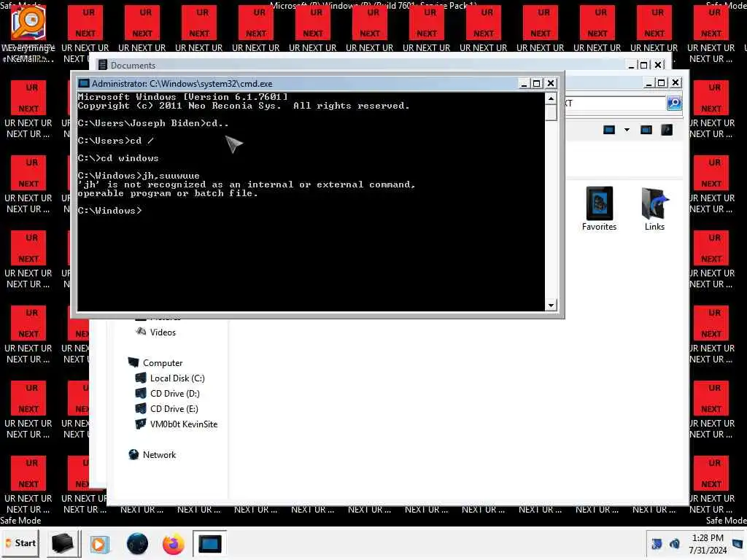
Task: Click the cmd prompt line C:\Windows>
Action: (x=110, y=211)
